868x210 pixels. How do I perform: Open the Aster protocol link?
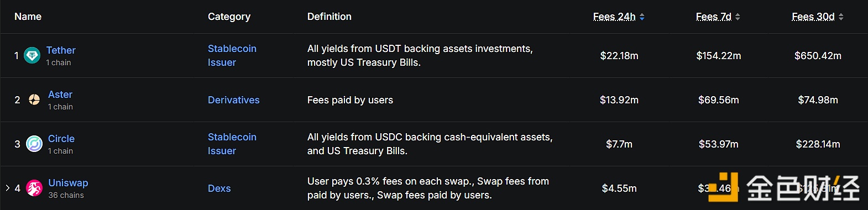pos(60,95)
